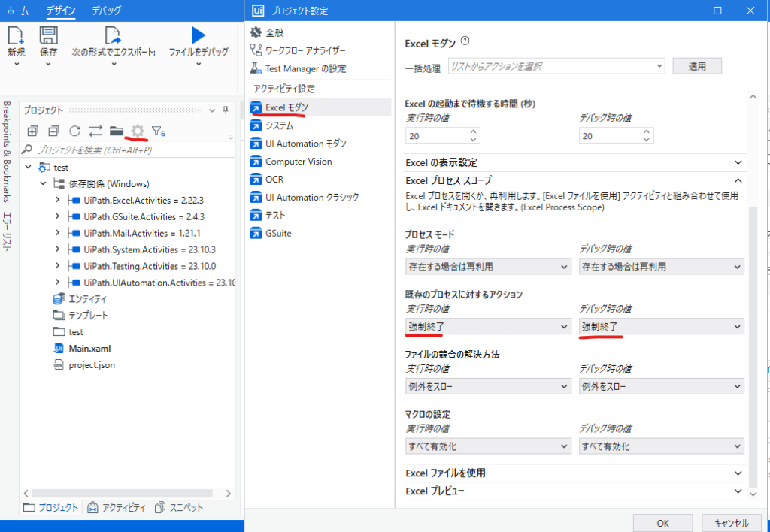The width and height of the screenshot is (770, 532).
Task: Click the expand-all icon in the project toolbar
Action: click(32, 131)
